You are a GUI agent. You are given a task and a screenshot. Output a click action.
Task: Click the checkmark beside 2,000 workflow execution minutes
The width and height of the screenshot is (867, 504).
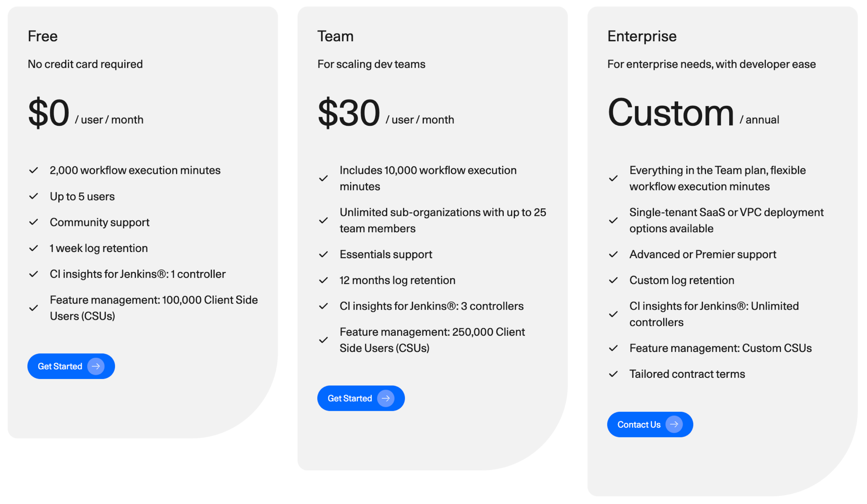tap(34, 170)
